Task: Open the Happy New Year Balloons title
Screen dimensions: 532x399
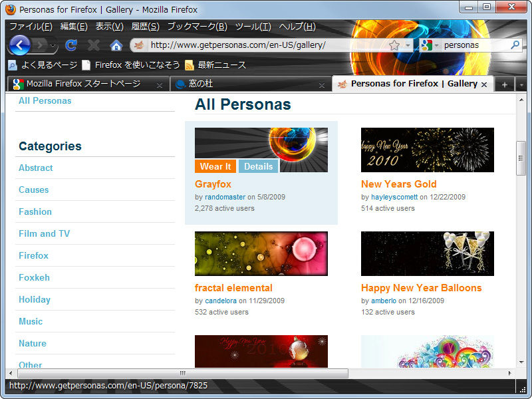Action: point(422,288)
